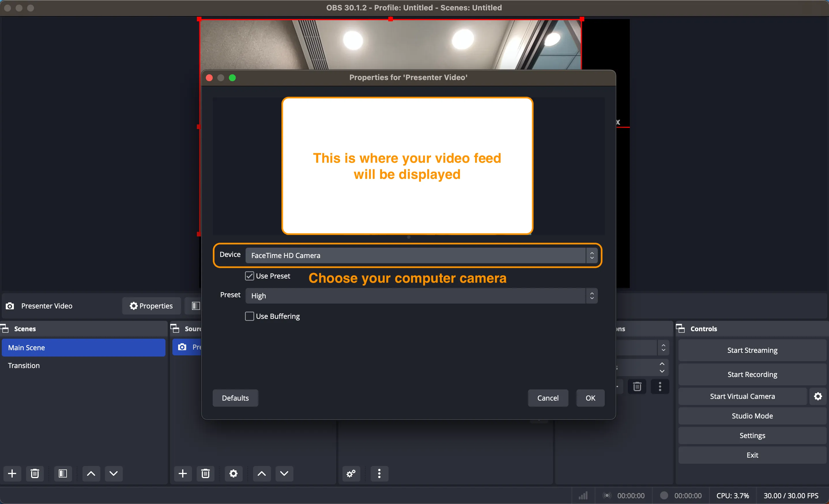829x504 pixels.
Task: Add a new source with the plus icon
Action: coord(183,473)
